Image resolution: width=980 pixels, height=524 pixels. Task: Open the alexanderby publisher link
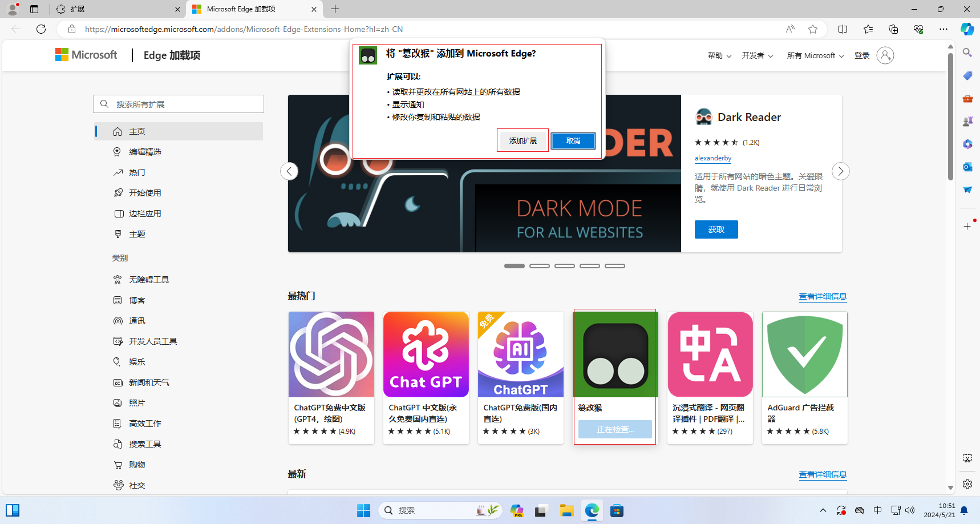click(712, 158)
